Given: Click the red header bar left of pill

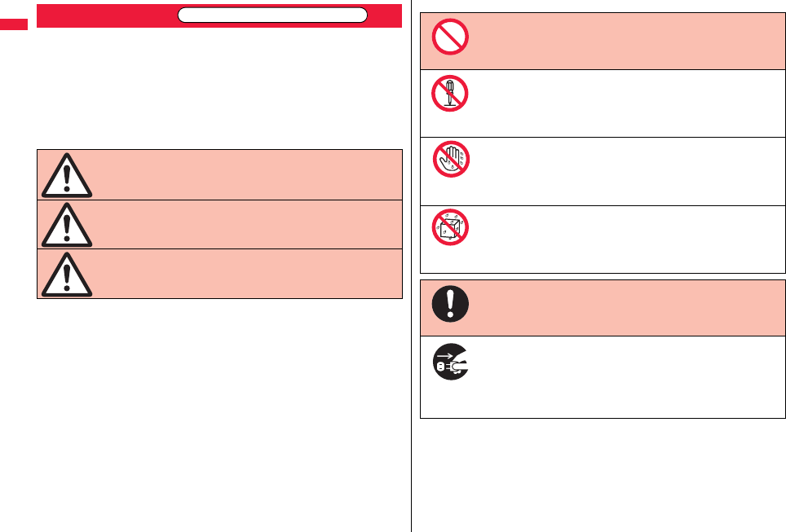Looking at the screenshot, I should coord(106,15).
